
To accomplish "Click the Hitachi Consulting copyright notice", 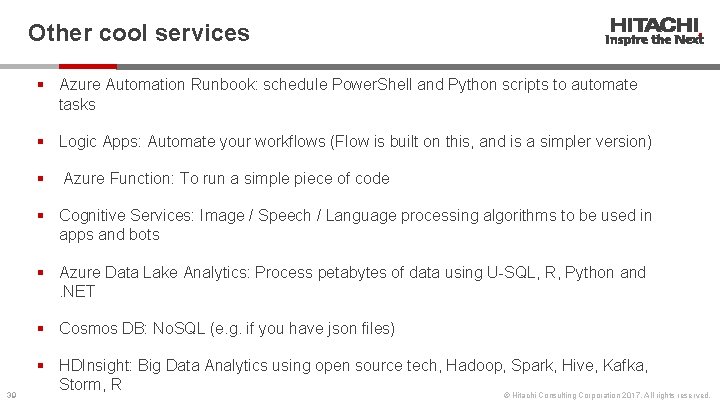I will click(608, 396).
